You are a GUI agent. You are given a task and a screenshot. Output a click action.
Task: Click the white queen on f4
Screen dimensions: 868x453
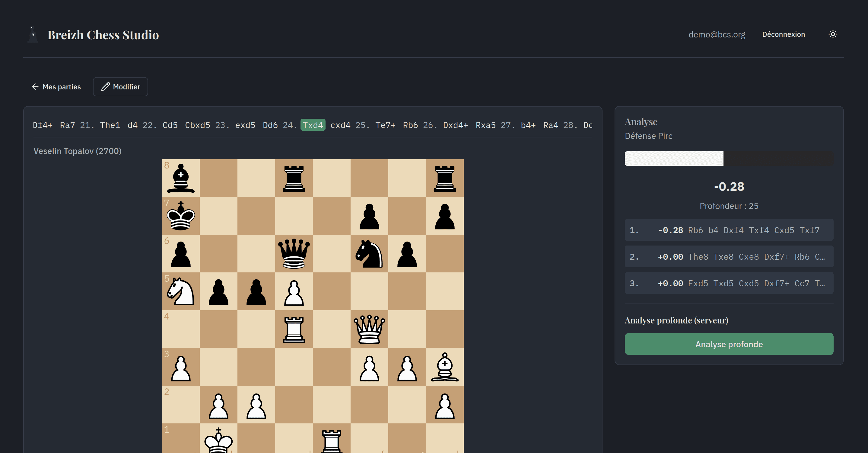click(x=369, y=329)
